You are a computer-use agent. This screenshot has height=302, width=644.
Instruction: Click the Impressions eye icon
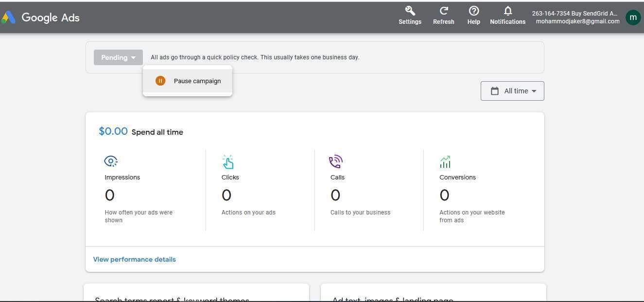click(111, 161)
